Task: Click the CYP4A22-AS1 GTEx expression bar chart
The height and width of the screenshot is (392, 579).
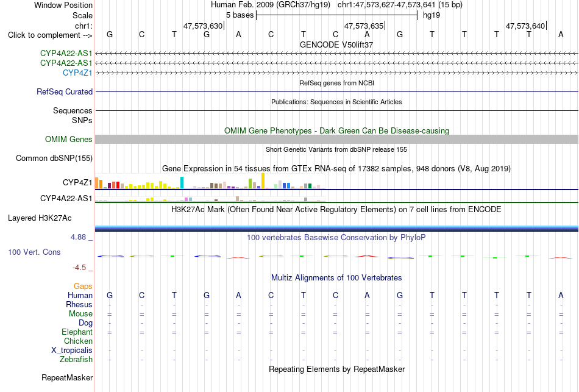Action: point(210,199)
